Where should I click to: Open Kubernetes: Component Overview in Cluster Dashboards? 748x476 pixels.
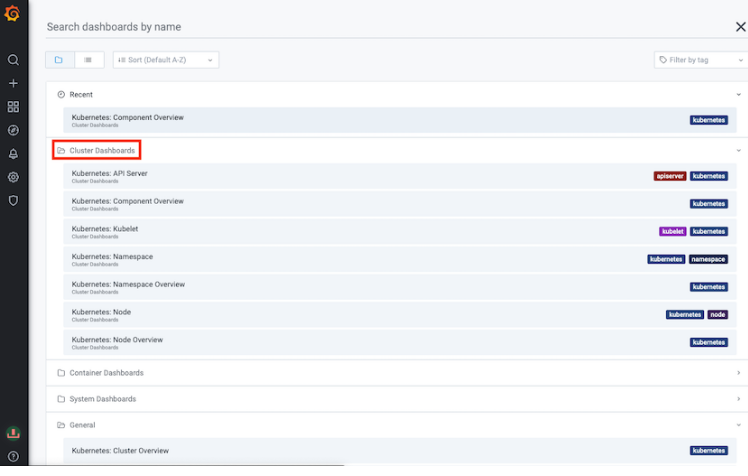click(x=400, y=204)
